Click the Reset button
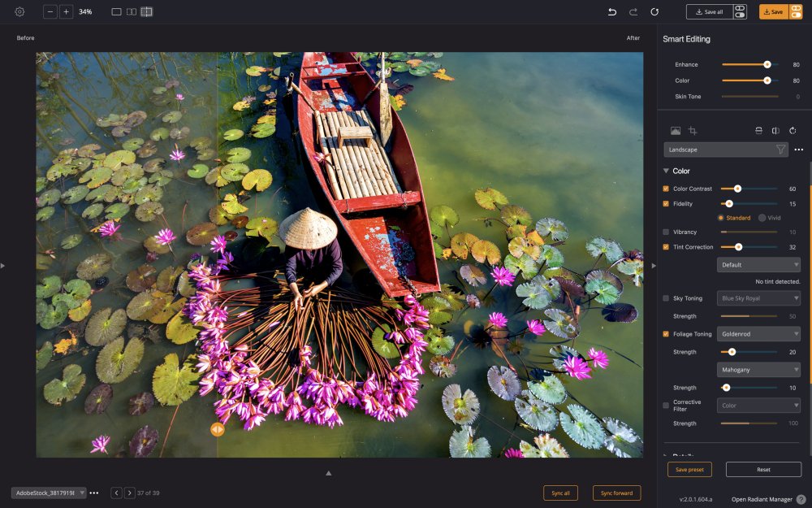 click(x=763, y=469)
